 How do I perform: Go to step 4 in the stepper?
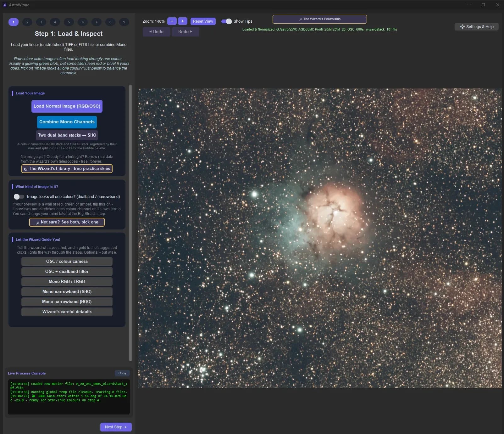pos(55,22)
